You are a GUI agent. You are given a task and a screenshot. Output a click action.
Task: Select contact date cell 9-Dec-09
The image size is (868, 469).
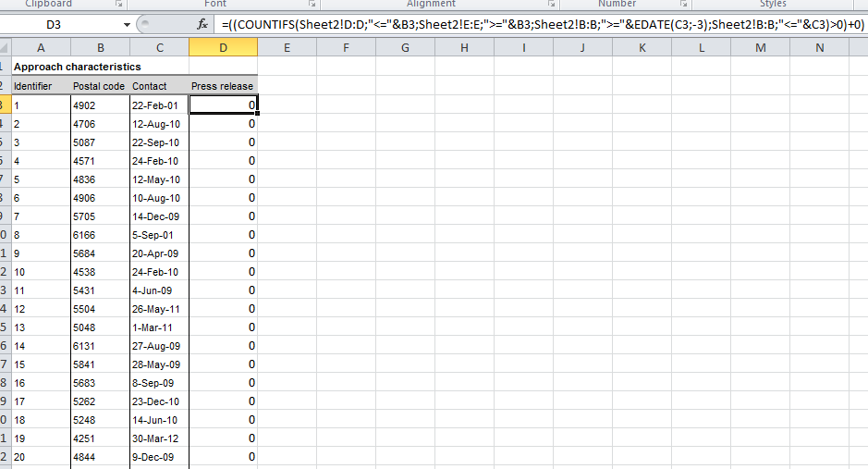(x=159, y=457)
